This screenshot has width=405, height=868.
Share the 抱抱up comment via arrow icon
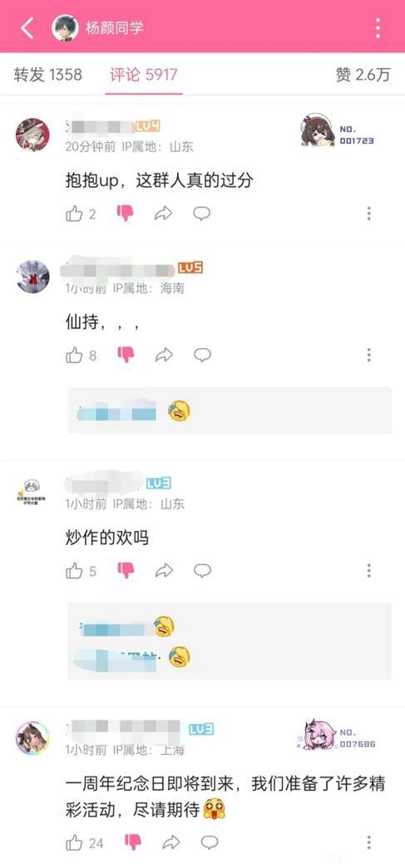pyautogui.click(x=164, y=213)
